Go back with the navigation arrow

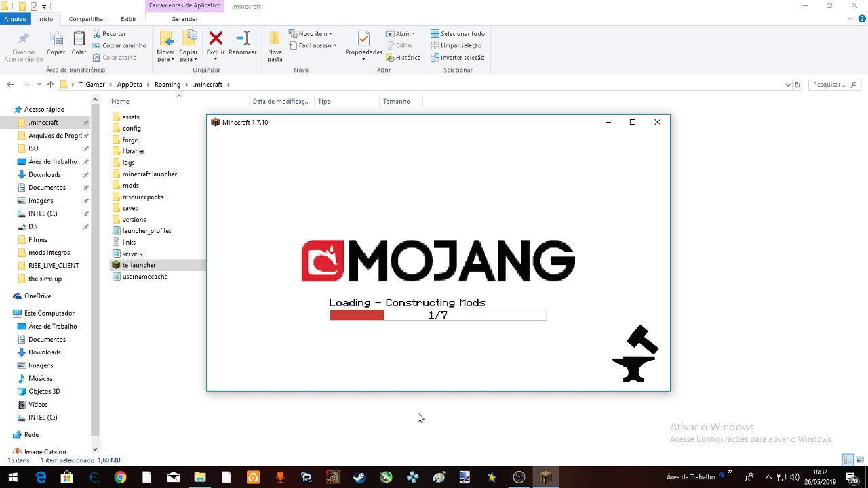(x=10, y=85)
